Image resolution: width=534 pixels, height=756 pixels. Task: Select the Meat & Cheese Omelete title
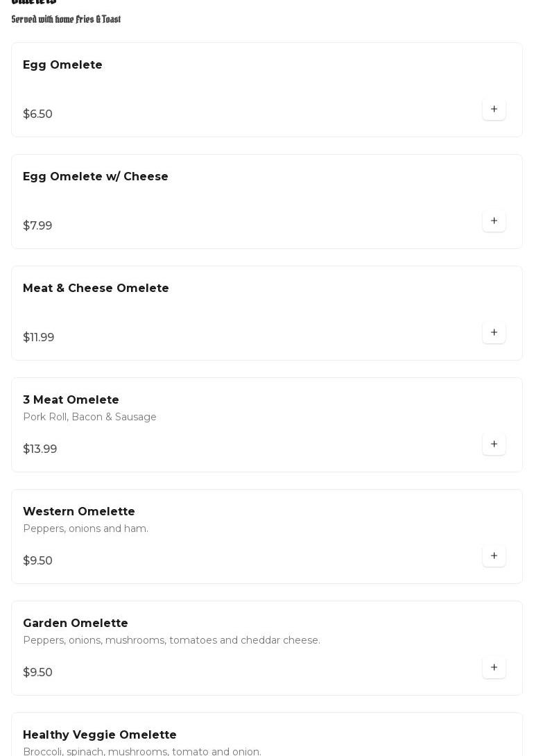pyautogui.click(x=96, y=289)
